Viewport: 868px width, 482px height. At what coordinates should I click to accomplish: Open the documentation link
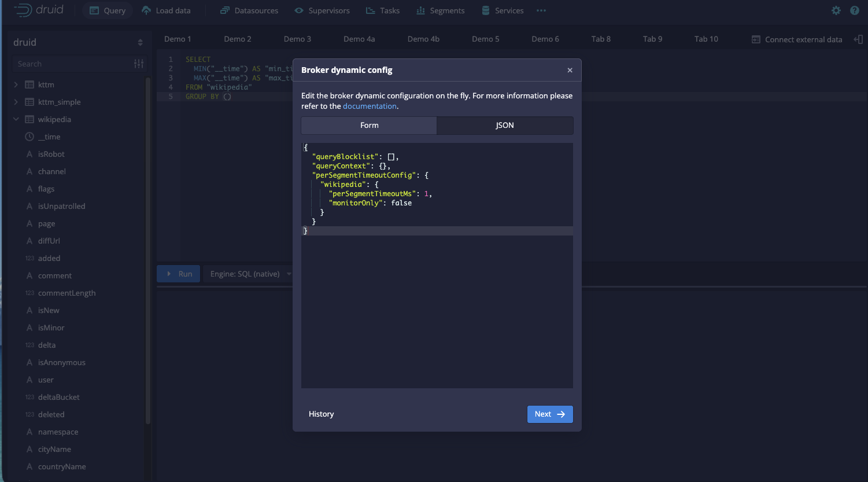point(370,106)
